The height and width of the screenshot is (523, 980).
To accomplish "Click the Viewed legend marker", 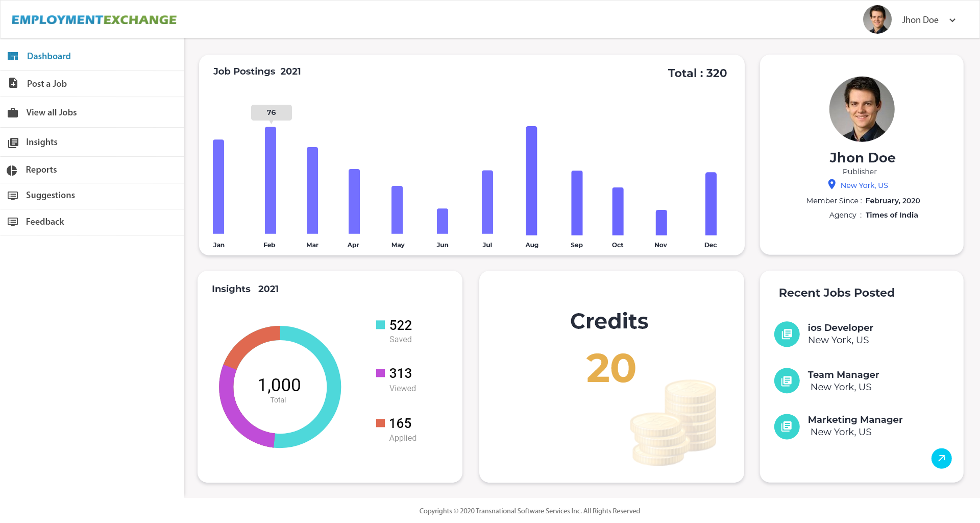I will [380, 373].
